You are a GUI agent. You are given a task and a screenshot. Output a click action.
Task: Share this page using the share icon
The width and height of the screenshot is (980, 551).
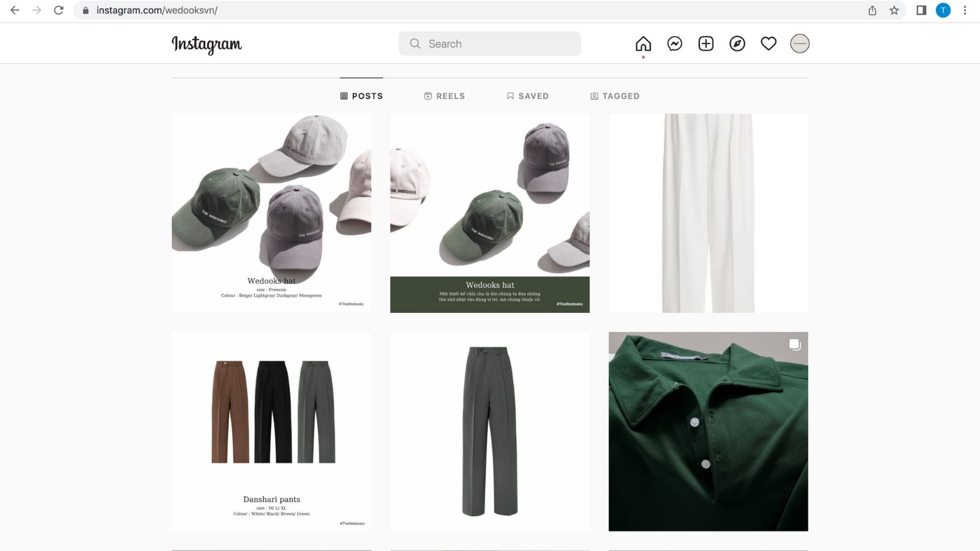click(872, 10)
